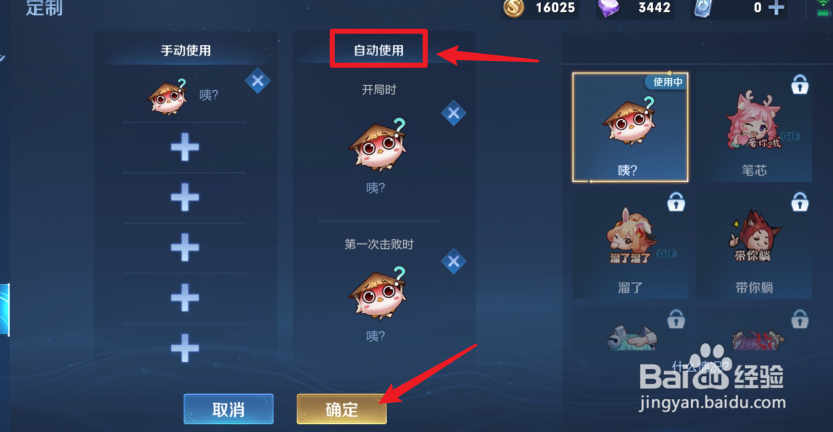Select the in-use 咦? emote thumbnail
Screen dimensions: 833x432
[630, 128]
